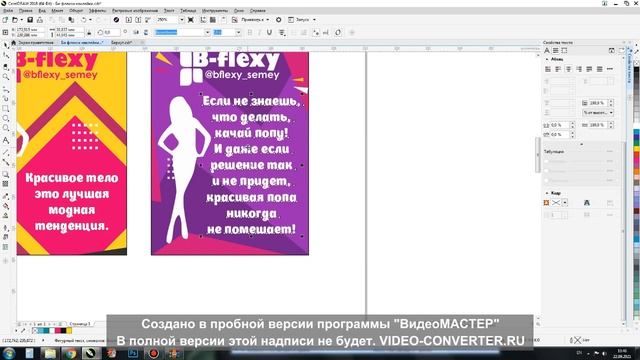Open the Text menu
The width and height of the screenshot is (640, 360).
coord(169,11)
